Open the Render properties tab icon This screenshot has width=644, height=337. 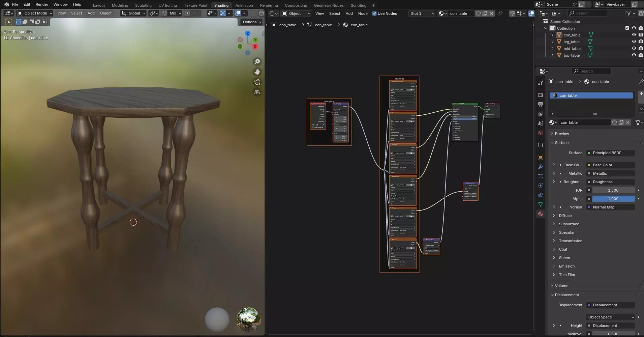(x=541, y=95)
